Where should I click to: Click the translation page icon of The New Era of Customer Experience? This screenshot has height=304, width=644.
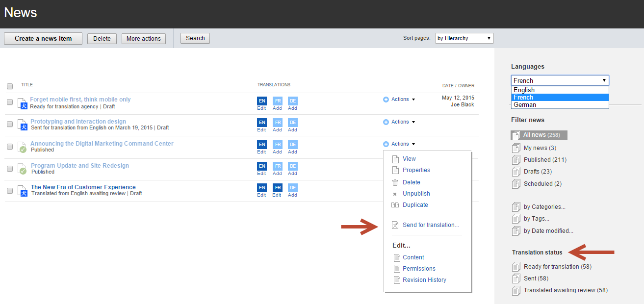point(22,191)
